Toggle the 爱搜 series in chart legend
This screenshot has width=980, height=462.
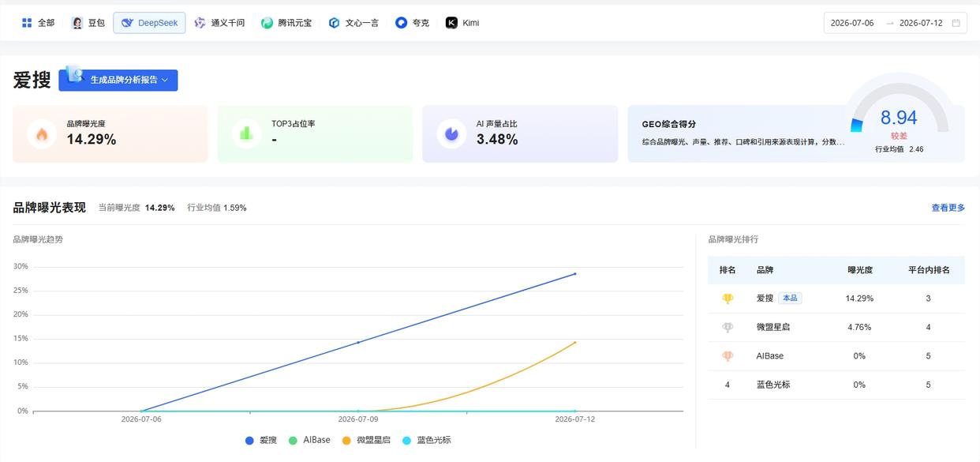pyautogui.click(x=261, y=440)
